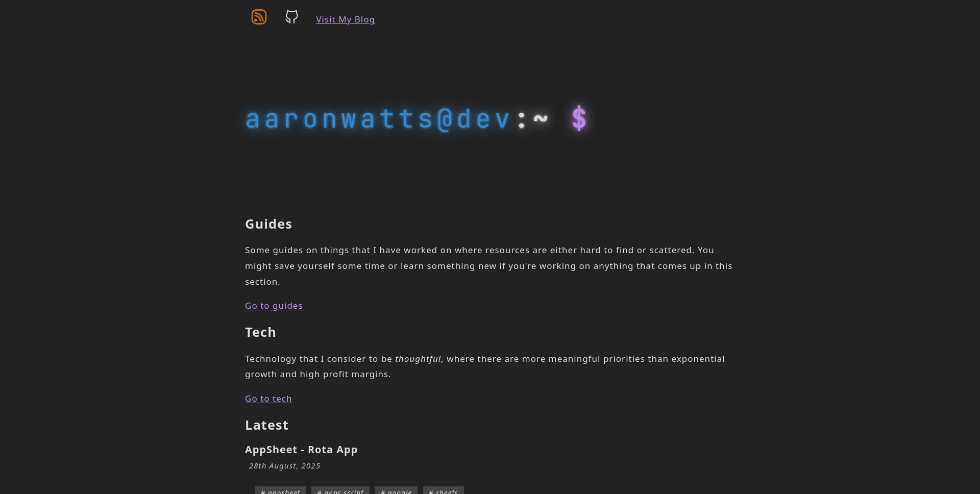
Task: Click the tilde symbol in the title
Action: click(x=541, y=119)
